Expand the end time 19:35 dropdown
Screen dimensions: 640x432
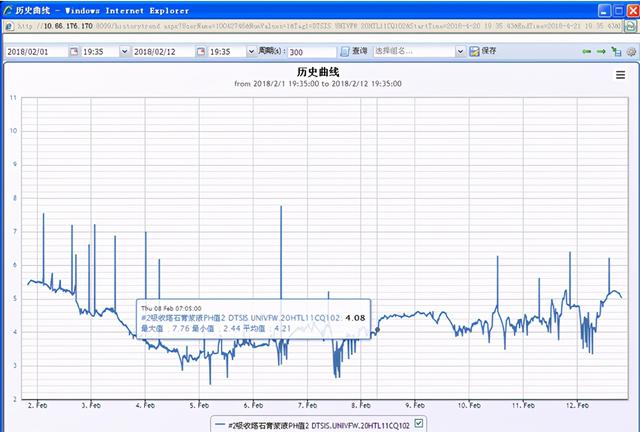point(251,51)
